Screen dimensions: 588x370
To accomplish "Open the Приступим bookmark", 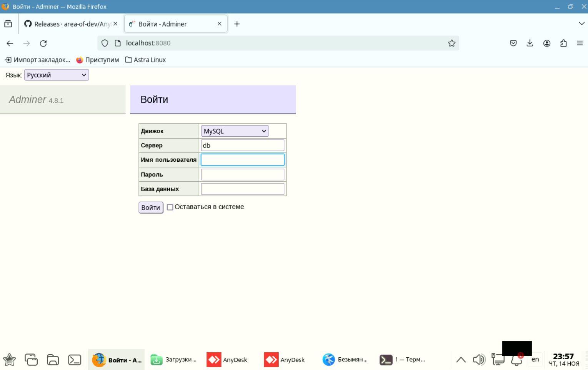I will pyautogui.click(x=98, y=60).
